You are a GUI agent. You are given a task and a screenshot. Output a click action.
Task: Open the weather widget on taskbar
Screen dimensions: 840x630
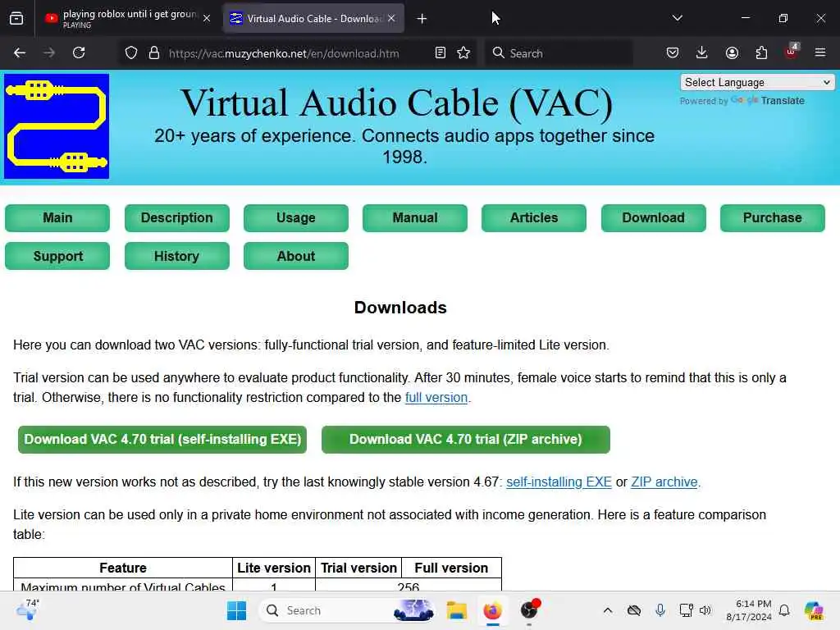pos(28,609)
